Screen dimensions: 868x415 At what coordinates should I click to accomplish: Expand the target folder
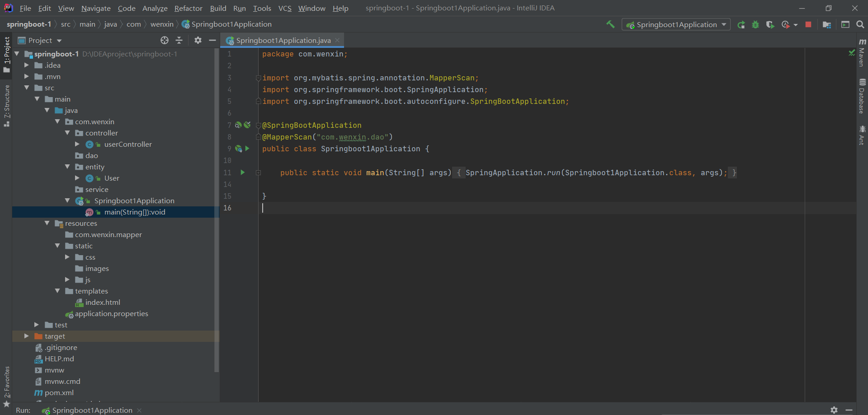coord(27,336)
